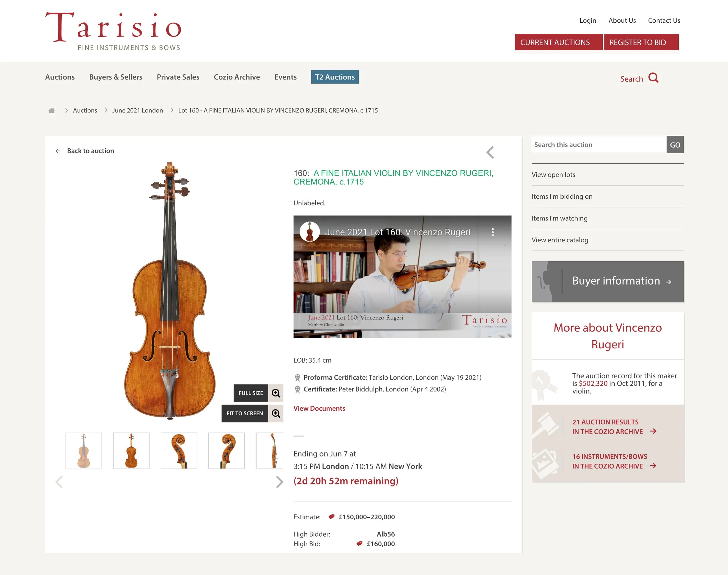The width and height of the screenshot is (728, 575).
Task: Play the Vincenzo Rugeri lot video
Action: 402,277
